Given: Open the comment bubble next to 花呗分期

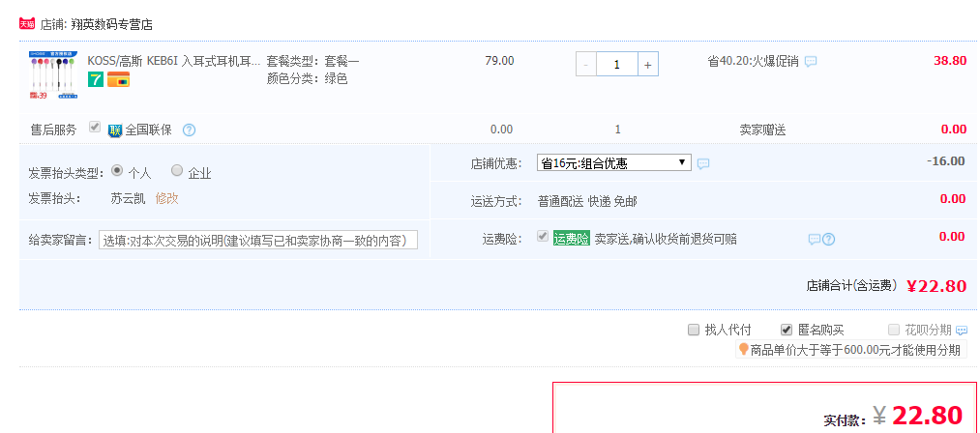Looking at the screenshot, I should pyautogui.click(x=962, y=330).
